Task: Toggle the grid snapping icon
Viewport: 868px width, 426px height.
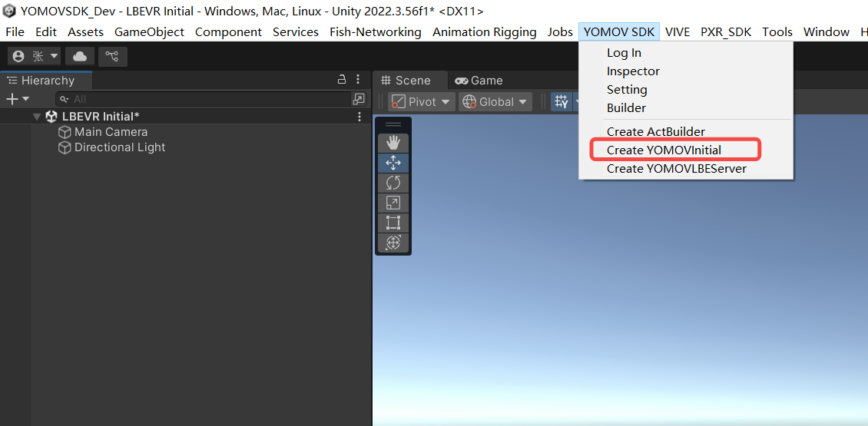Action: [x=562, y=102]
